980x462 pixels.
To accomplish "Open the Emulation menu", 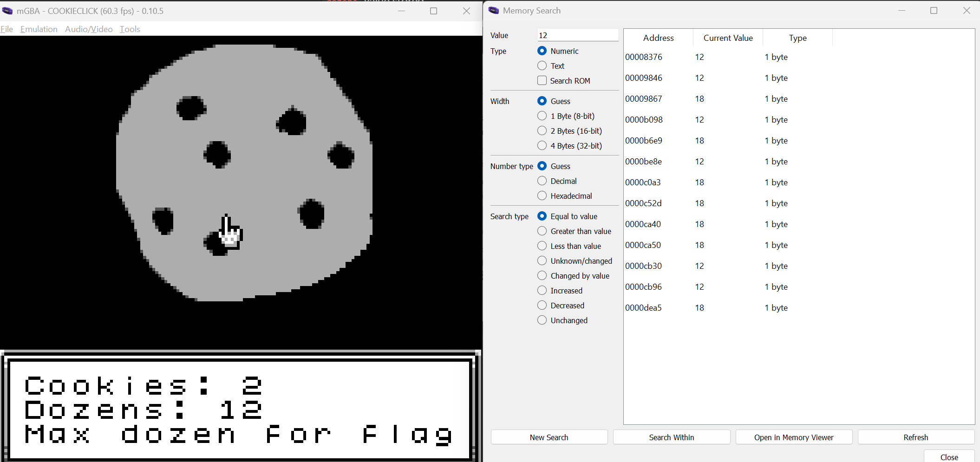I will tap(39, 29).
